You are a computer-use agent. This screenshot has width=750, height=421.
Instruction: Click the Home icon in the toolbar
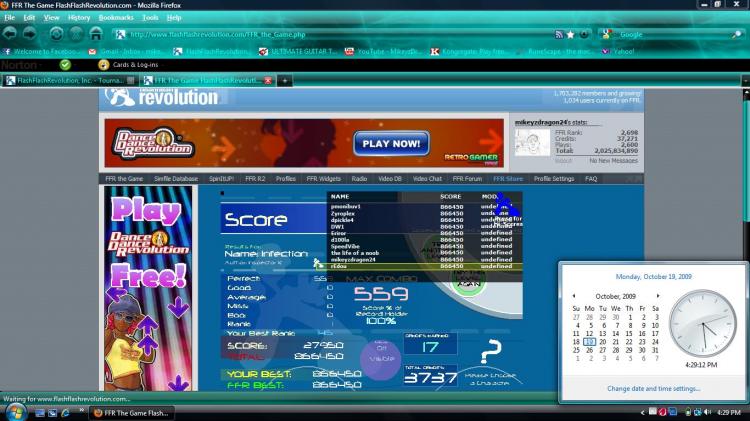96,33
